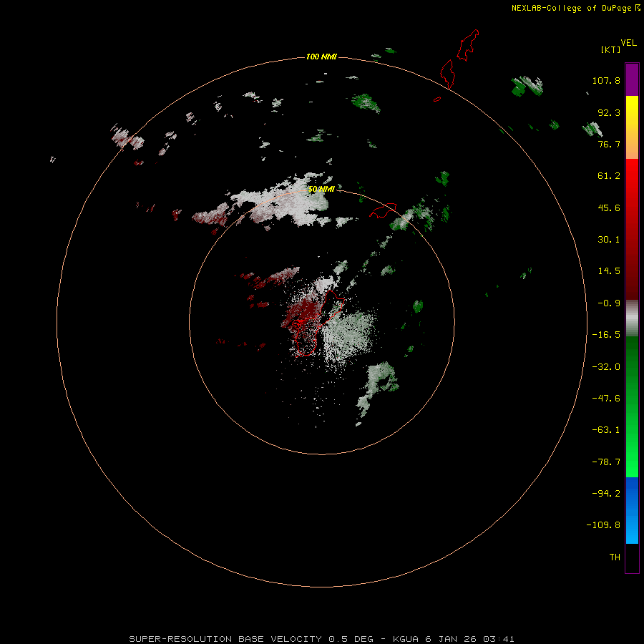This screenshot has height=644, width=644.
Task: Click the [KT] units label
Action: pos(610,49)
